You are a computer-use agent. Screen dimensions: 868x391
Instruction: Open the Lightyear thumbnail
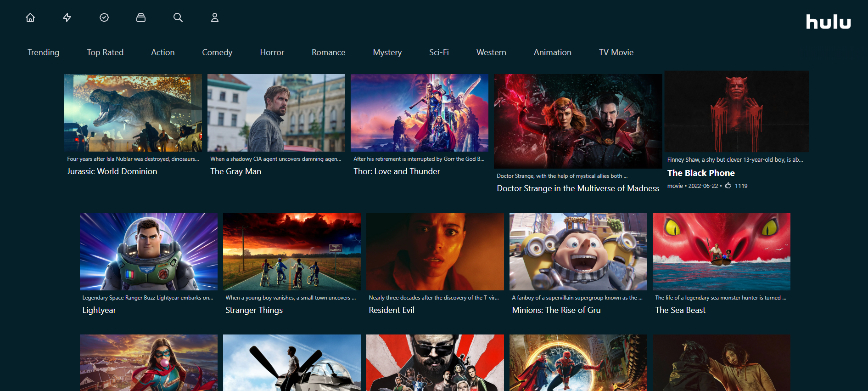(149, 251)
